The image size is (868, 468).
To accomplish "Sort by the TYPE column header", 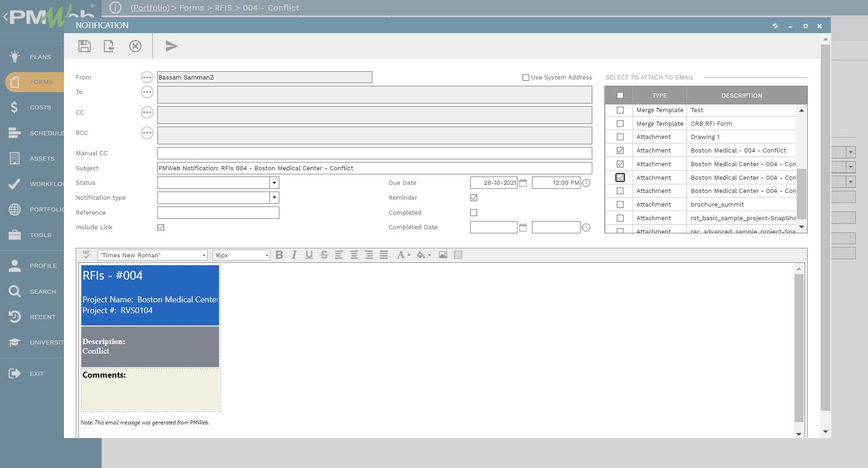I will click(659, 95).
